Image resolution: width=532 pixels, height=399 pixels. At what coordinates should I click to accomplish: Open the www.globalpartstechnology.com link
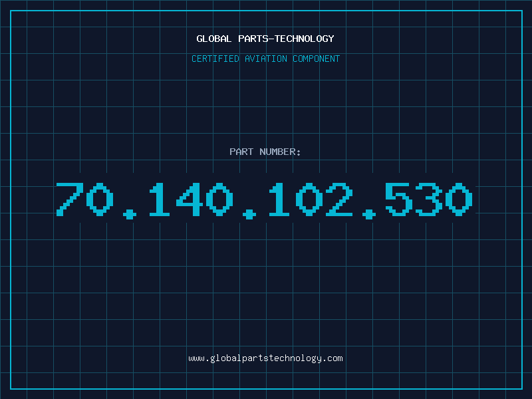tap(265, 358)
